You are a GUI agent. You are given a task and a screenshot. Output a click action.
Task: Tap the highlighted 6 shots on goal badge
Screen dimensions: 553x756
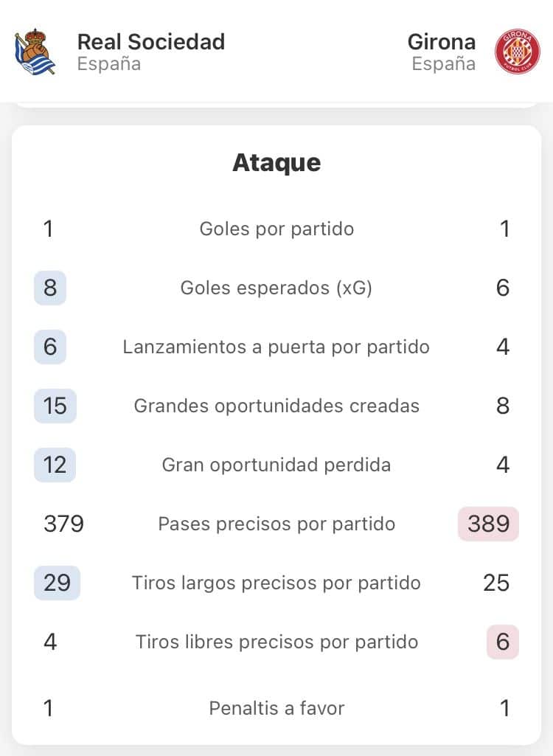point(50,347)
